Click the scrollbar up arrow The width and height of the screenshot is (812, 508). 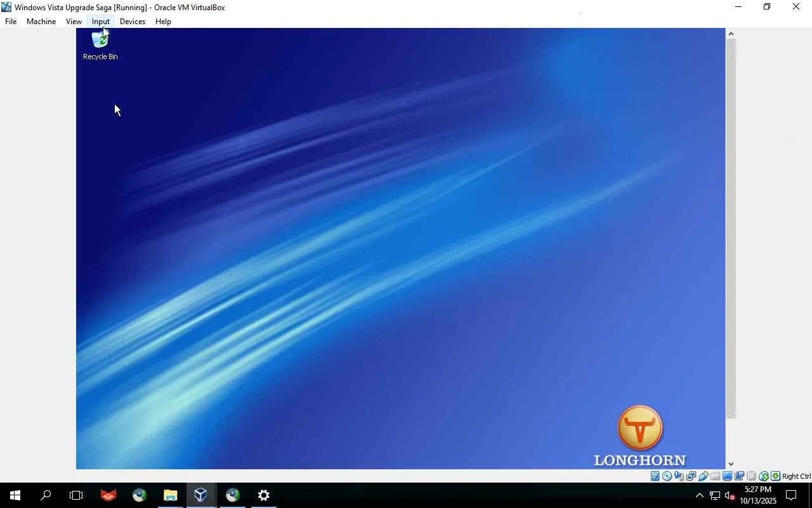coord(731,34)
